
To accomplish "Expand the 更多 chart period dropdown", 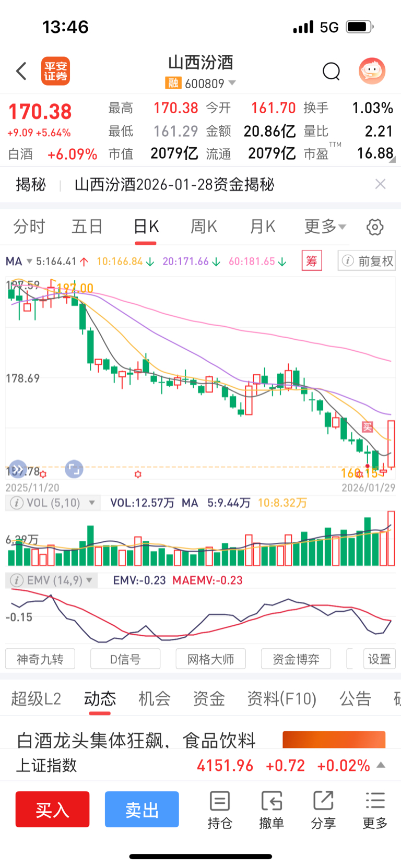I will tap(325, 227).
